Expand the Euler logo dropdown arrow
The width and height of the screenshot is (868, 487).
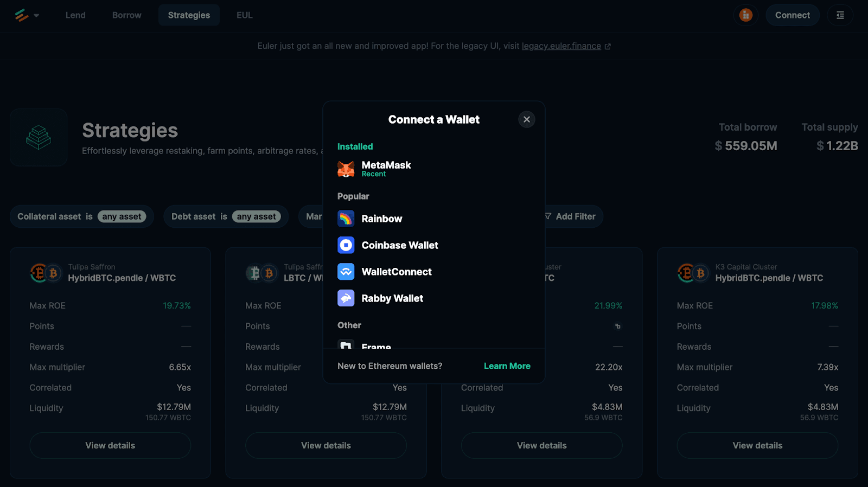pos(36,15)
